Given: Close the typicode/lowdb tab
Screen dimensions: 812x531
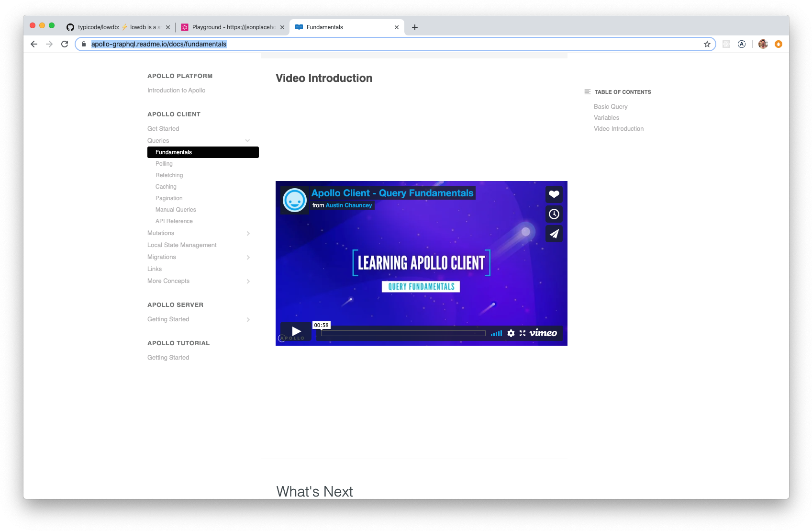Looking at the screenshot, I should coord(168,27).
